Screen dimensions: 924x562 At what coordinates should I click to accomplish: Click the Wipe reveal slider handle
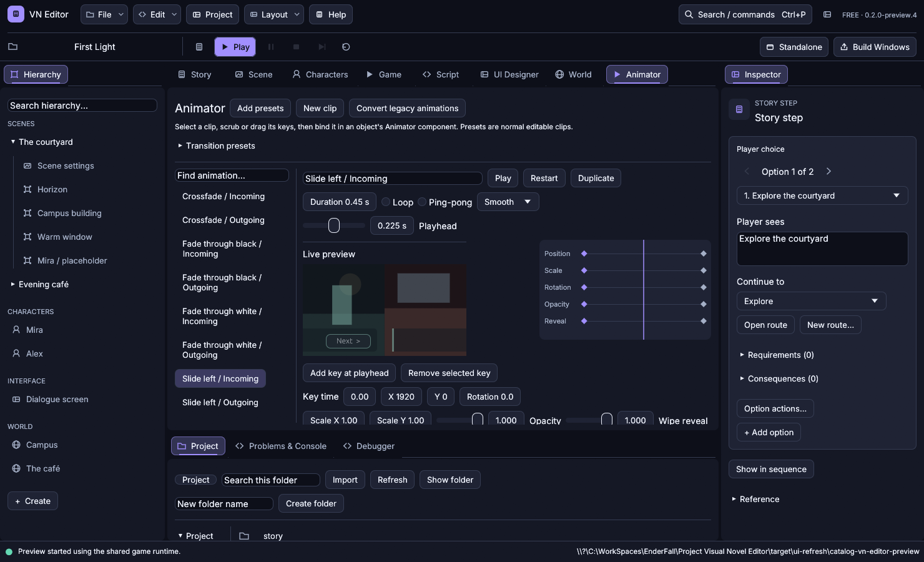(x=606, y=420)
